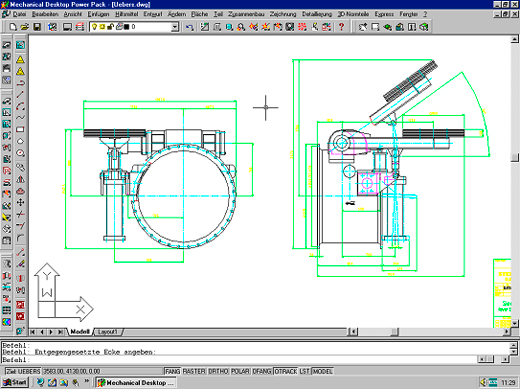
Task: Toggle RASTER grid in status bar
Action: [x=194, y=371]
